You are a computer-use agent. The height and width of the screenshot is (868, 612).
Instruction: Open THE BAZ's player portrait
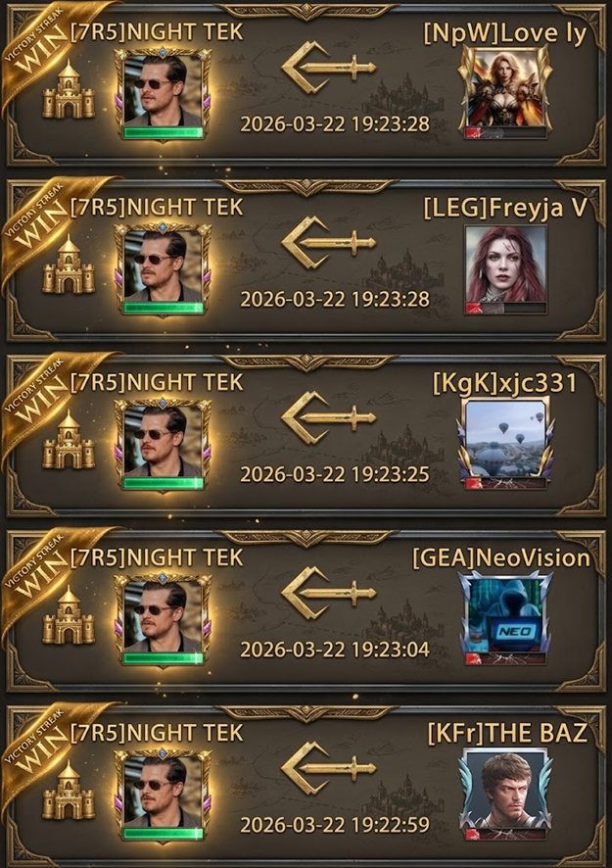tap(506, 794)
